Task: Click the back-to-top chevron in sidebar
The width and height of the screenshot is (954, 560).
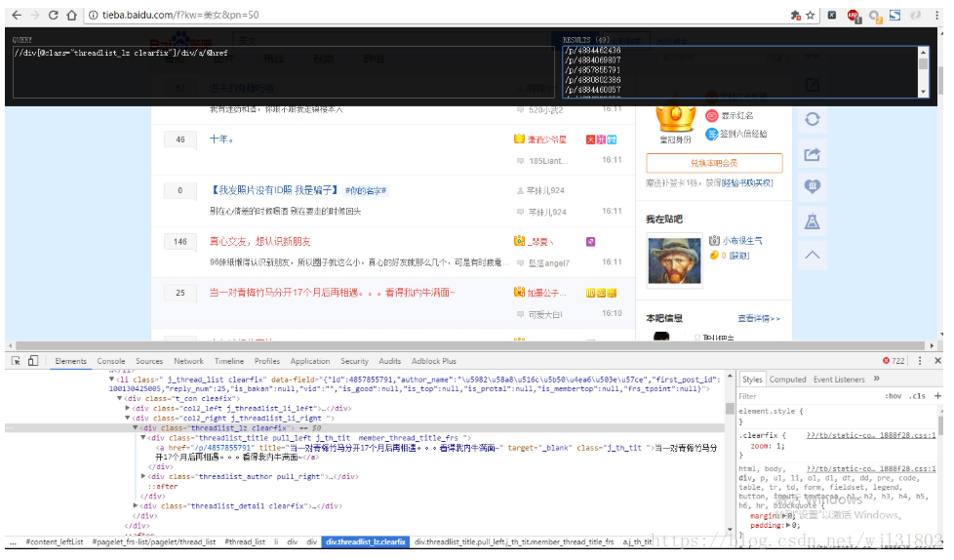Action: click(x=813, y=255)
